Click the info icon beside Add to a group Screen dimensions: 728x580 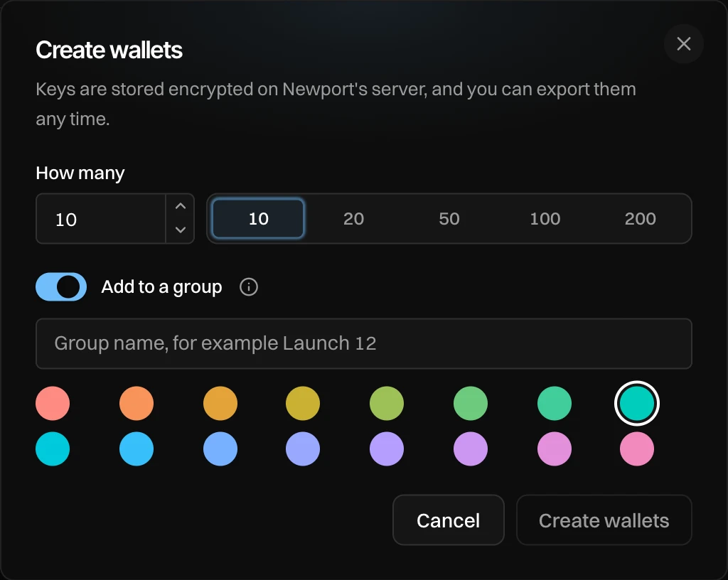(x=248, y=286)
